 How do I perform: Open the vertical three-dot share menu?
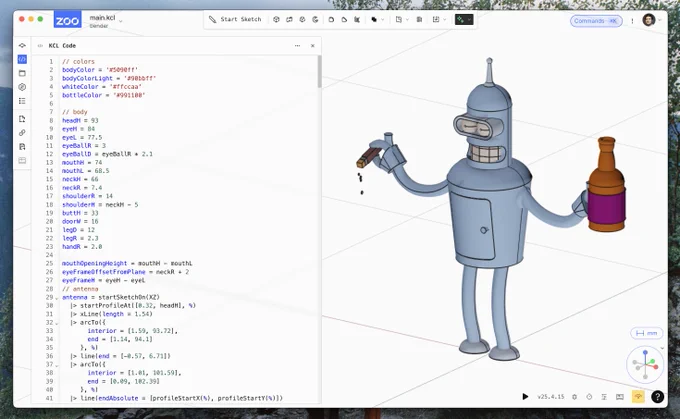tap(632, 21)
